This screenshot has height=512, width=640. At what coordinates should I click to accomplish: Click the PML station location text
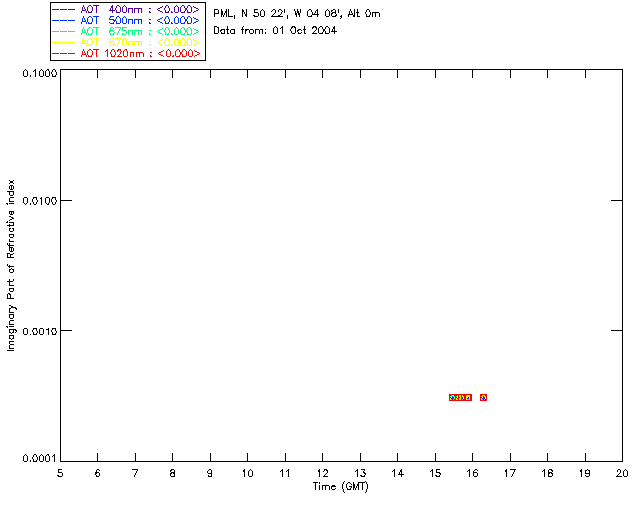coord(297,14)
